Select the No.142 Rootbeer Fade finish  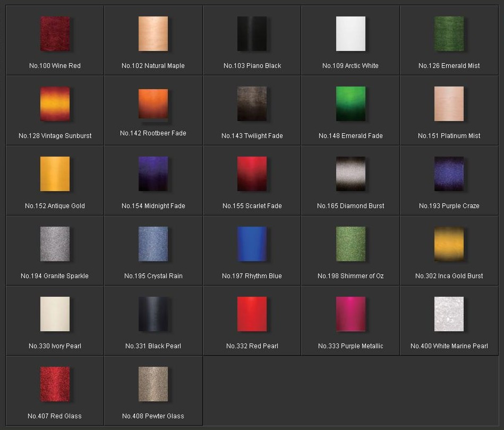click(x=153, y=104)
